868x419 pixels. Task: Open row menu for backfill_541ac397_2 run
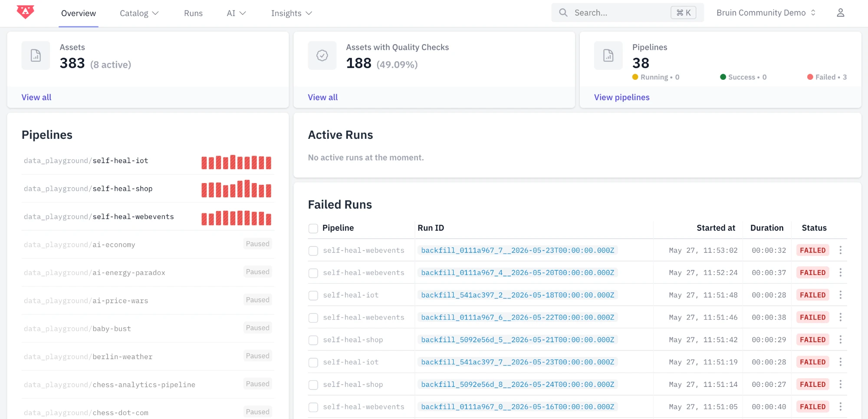[841, 295]
